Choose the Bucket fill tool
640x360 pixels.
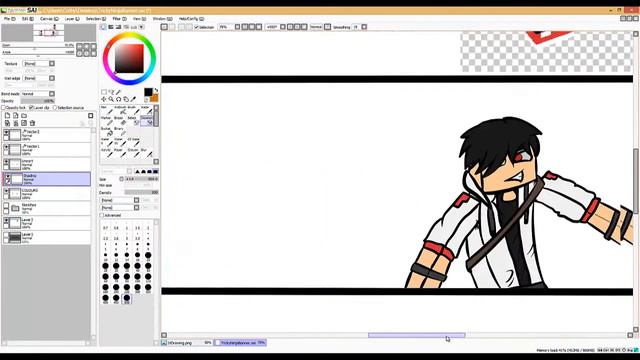(107, 132)
